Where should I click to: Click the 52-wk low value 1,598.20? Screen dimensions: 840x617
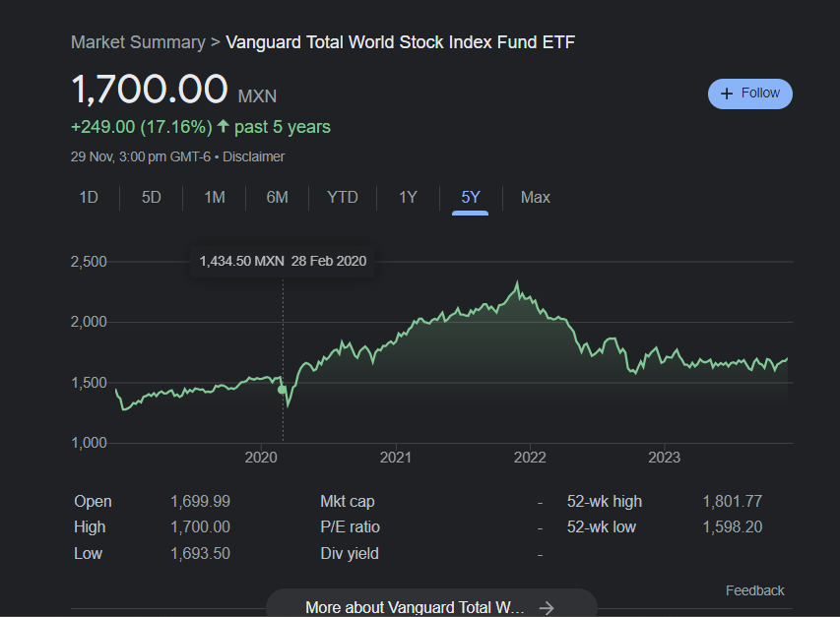tap(733, 527)
